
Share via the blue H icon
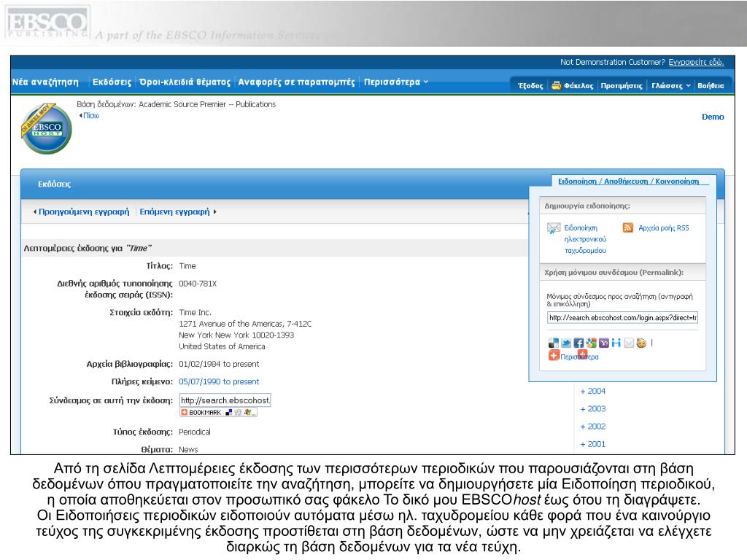[x=616, y=343]
